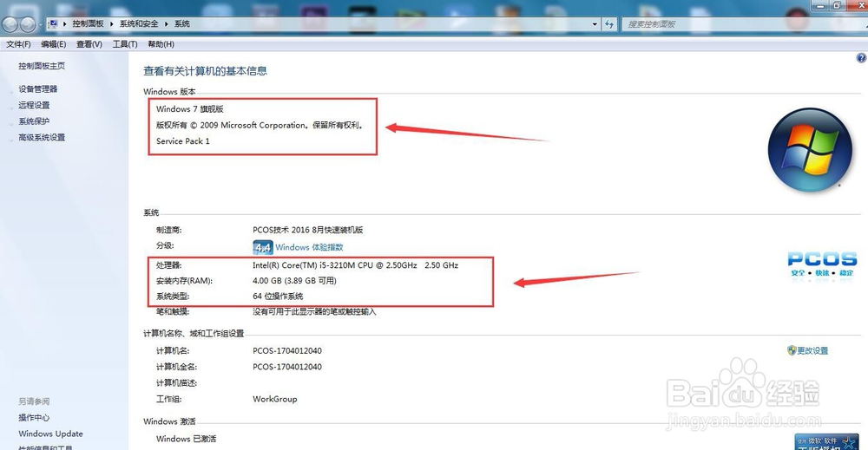Screen dimensions: 868x450
Task: Select the 4.00 GB installed memory value
Action: (294, 281)
